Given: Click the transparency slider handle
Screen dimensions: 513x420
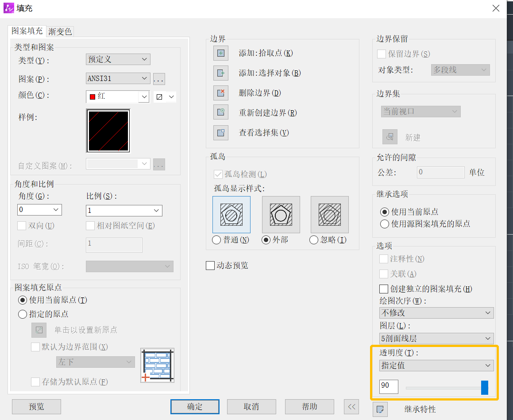Looking at the screenshot, I should [x=485, y=388].
